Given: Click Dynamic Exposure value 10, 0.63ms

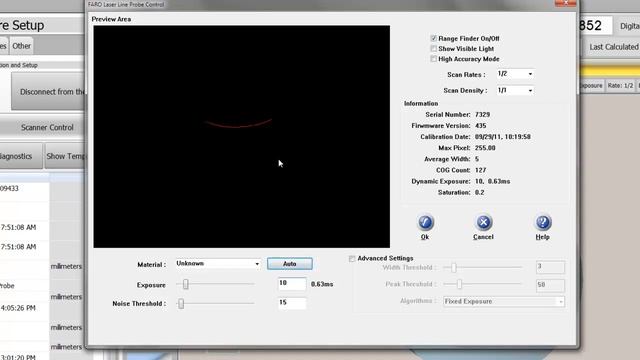Looking at the screenshot, I should (492, 181).
